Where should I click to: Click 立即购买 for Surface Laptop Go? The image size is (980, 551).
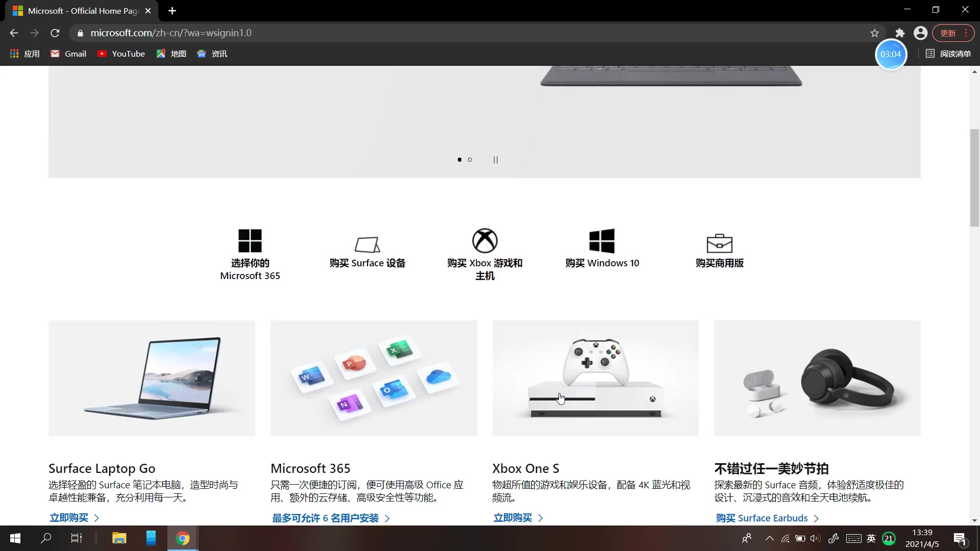point(69,517)
